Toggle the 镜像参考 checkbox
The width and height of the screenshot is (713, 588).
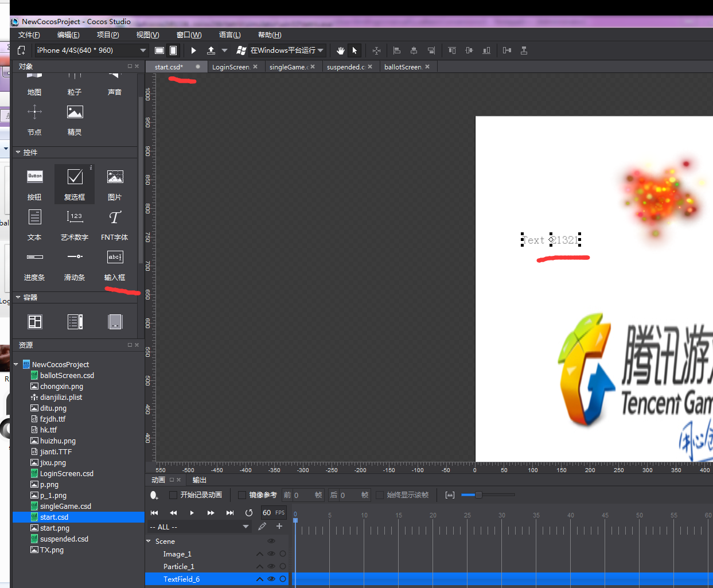[x=242, y=495]
